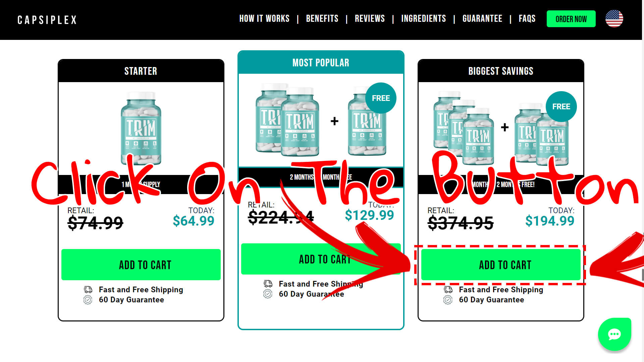Image resolution: width=644 pixels, height=362 pixels.
Task: Open the HOW IT WORKS navigation item
Action: (264, 18)
